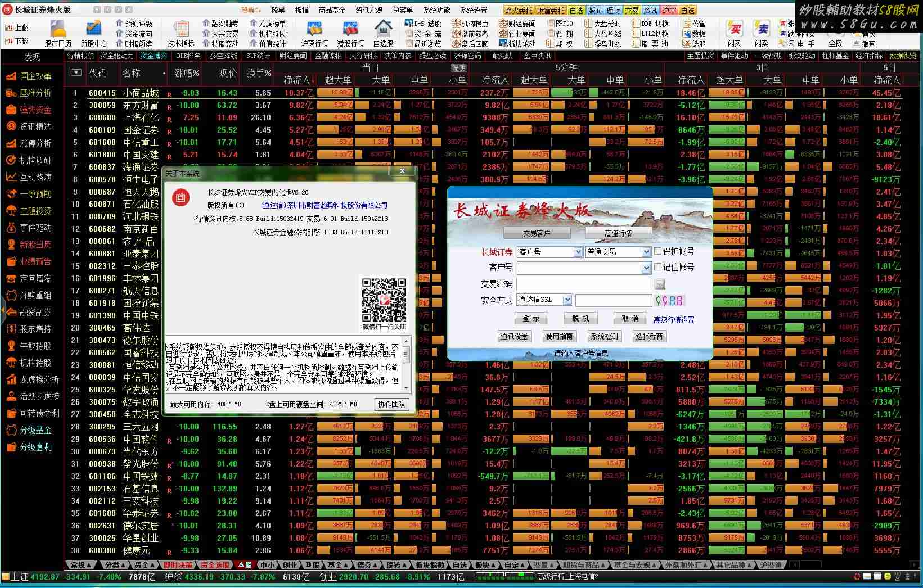This screenshot has height=588, width=923.
Task: Sort by the 涨幅% column header
Action: [x=186, y=73]
